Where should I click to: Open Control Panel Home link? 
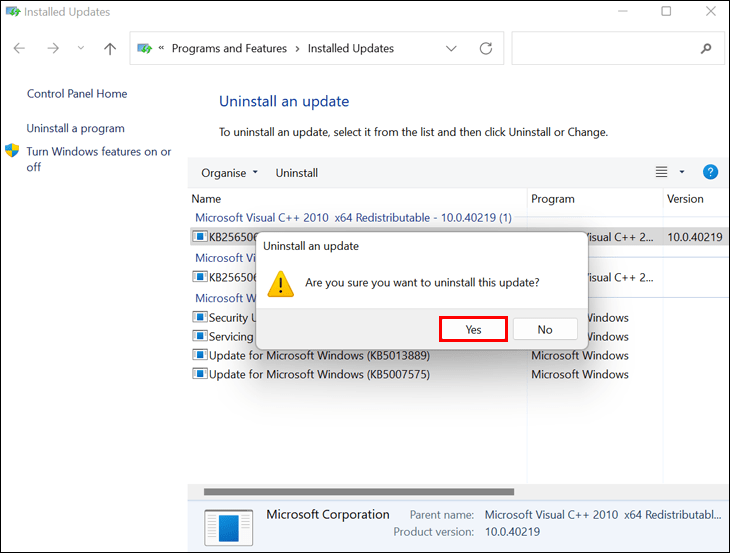pyautogui.click(x=77, y=94)
